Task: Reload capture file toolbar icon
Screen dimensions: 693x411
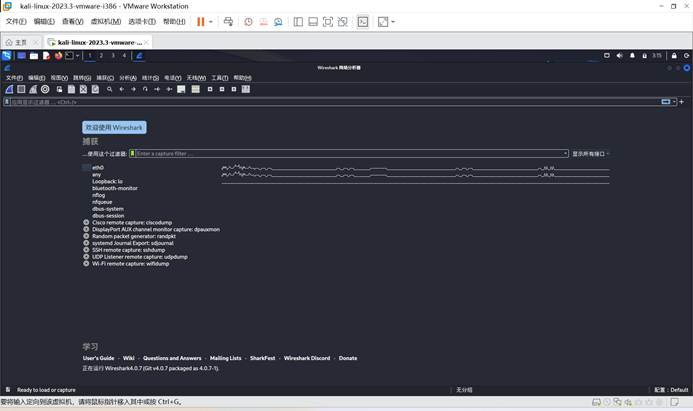Action: coord(95,89)
